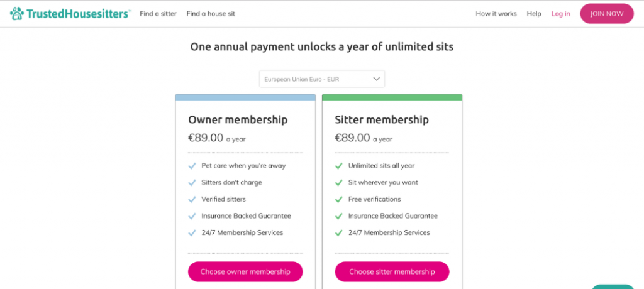Image resolution: width=644 pixels, height=289 pixels.
Task: Expand the currency selector chevron arrow
Action: coord(376,79)
